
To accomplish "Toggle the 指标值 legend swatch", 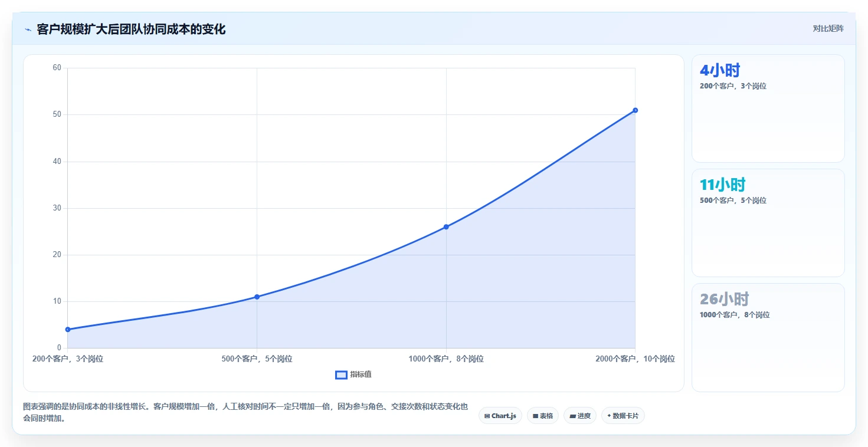I will point(341,374).
